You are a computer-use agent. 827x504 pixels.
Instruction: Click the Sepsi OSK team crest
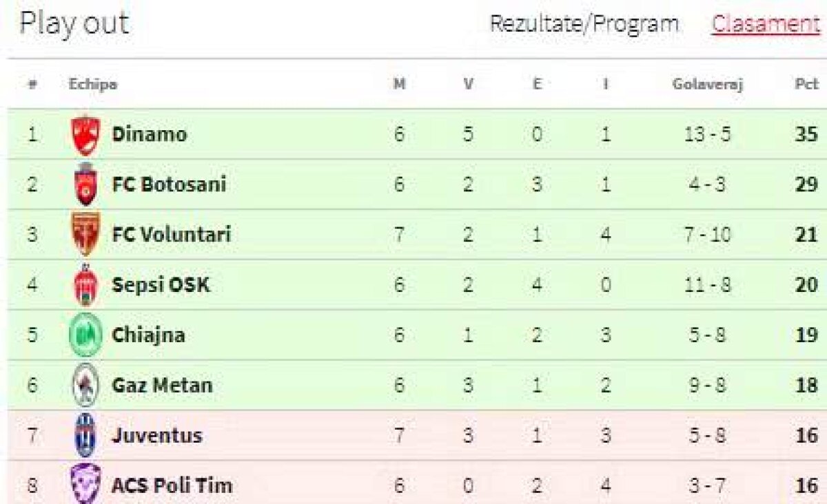(x=85, y=285)
